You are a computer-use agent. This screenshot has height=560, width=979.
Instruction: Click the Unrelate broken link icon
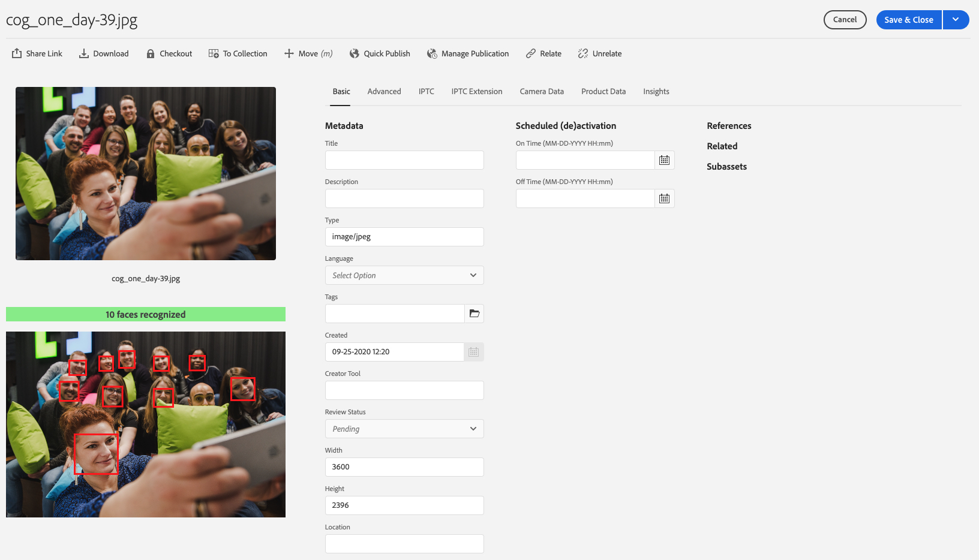click(x=583, y=53)
